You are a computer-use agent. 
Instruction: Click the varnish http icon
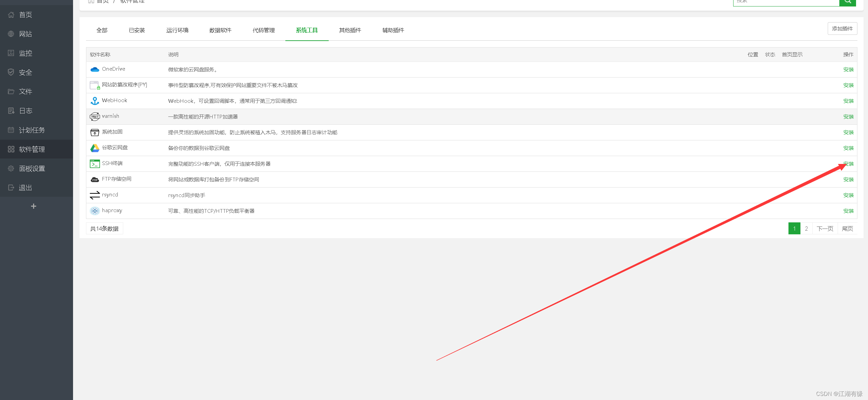coord(95,116)
